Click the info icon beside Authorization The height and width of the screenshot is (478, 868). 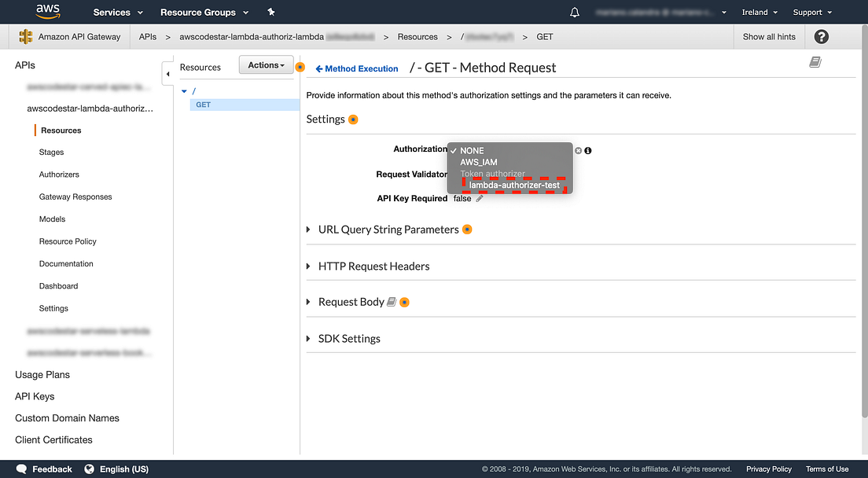pyautogui.click(x=588, y=150)
